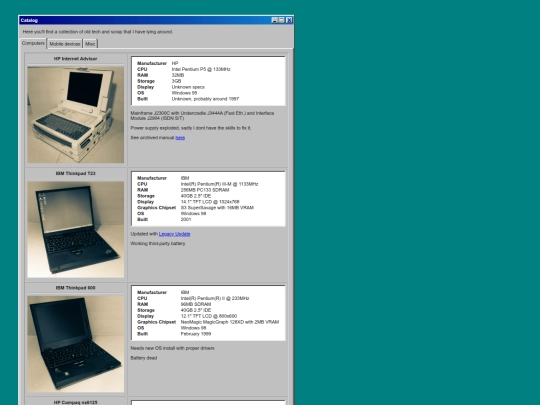Click 'Needs new OS install with proper drivers'

click(x=172, y=348)
